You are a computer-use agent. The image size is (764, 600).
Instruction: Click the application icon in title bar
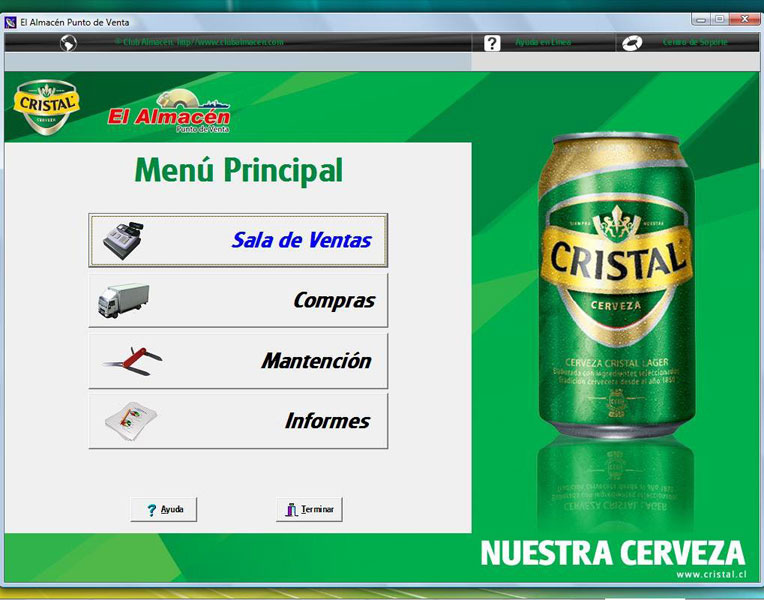pyautogui.click(x=10, y=22)
